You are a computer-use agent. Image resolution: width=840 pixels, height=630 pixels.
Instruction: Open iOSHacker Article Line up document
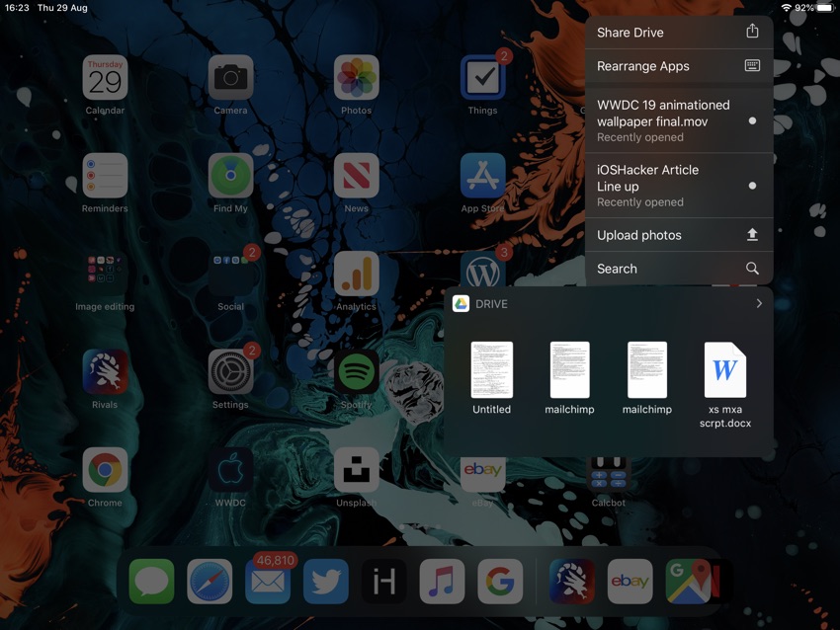(679, 186)
